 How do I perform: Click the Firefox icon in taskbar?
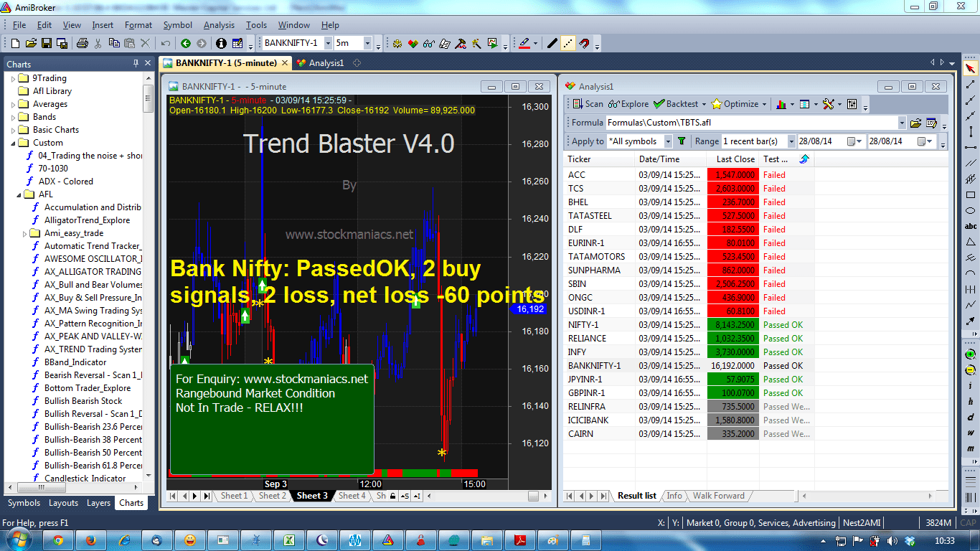click(90, 540)
